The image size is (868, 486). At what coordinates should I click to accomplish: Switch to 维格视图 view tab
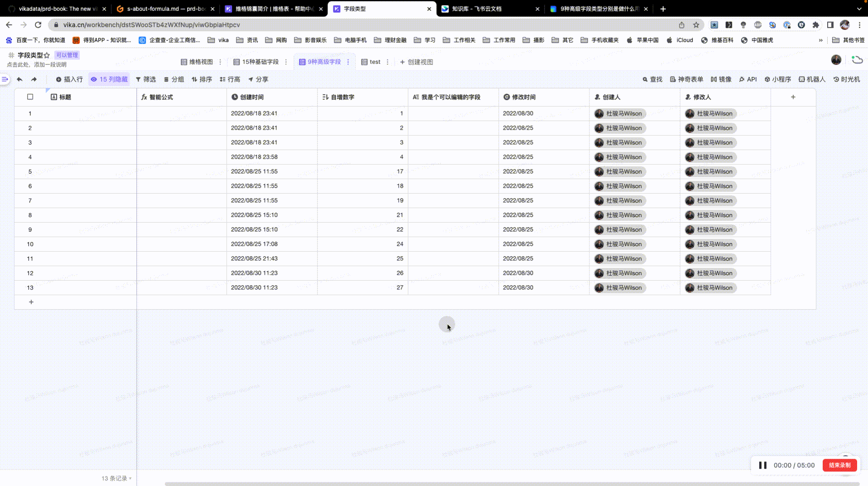(197, 62)
